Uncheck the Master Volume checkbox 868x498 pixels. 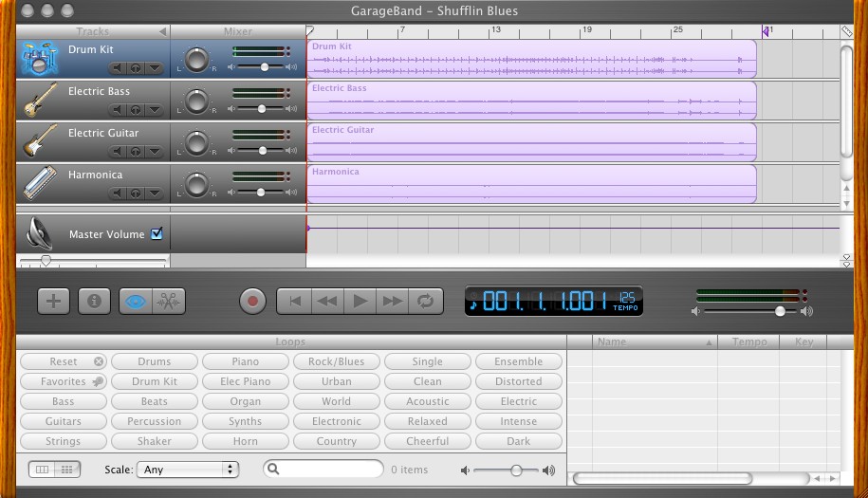(x=157, y=233)
